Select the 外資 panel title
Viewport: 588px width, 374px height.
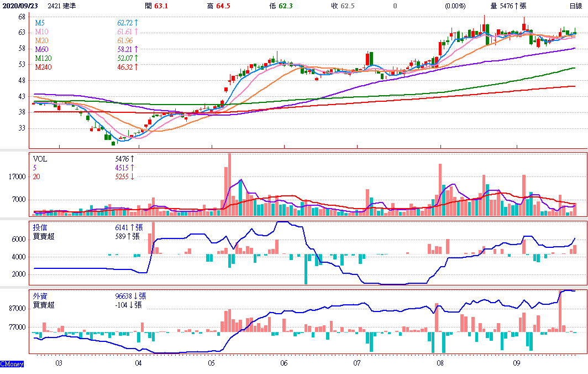click(40, 296)
